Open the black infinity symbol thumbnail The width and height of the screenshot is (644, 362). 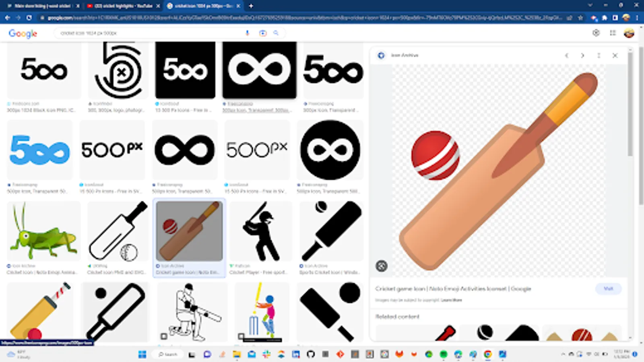tap(185, 150)
